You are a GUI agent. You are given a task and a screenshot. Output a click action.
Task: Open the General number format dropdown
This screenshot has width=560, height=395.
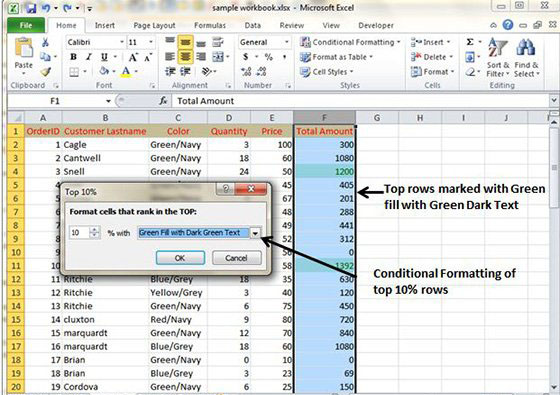[x=286, y=42]
